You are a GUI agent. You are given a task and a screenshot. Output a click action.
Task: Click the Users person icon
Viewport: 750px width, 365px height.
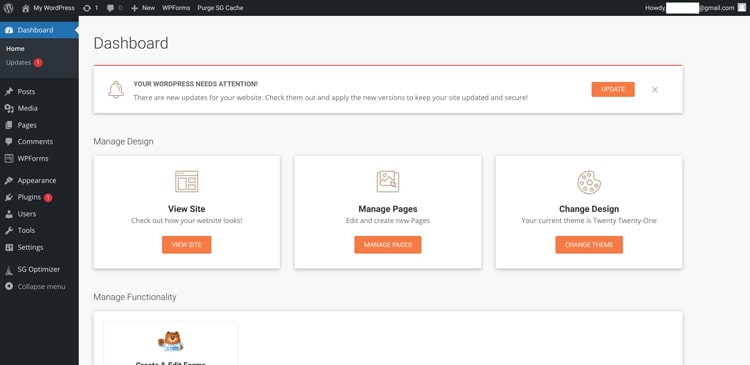[x=9, y=214]
